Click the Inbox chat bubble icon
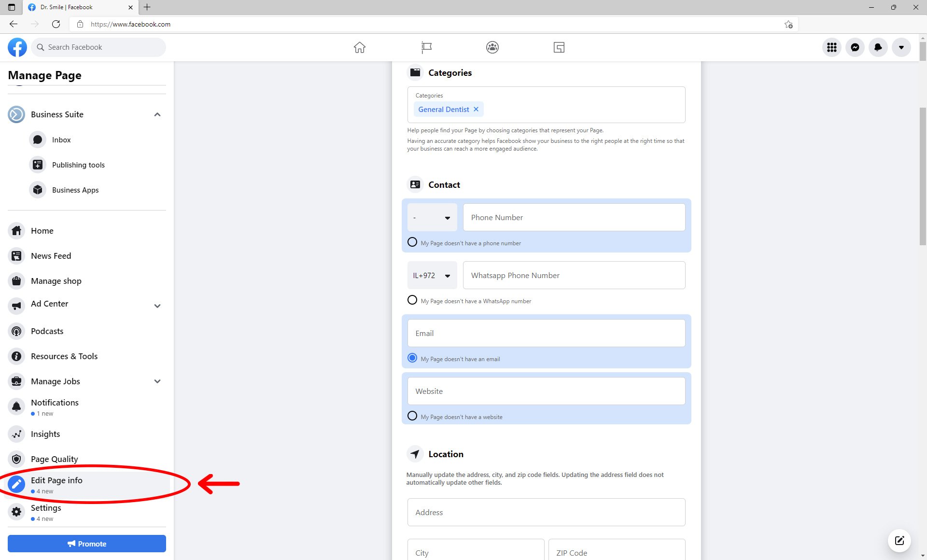927x560 pixels. 38,140
